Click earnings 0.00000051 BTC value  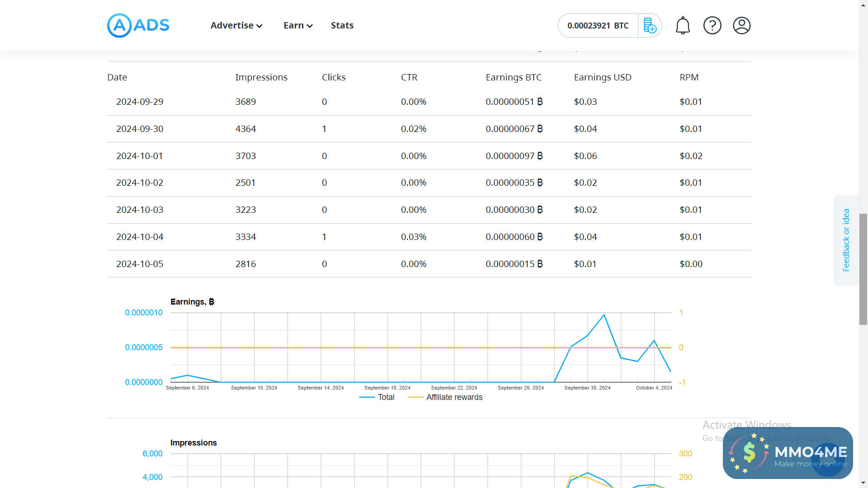(514, 102)
